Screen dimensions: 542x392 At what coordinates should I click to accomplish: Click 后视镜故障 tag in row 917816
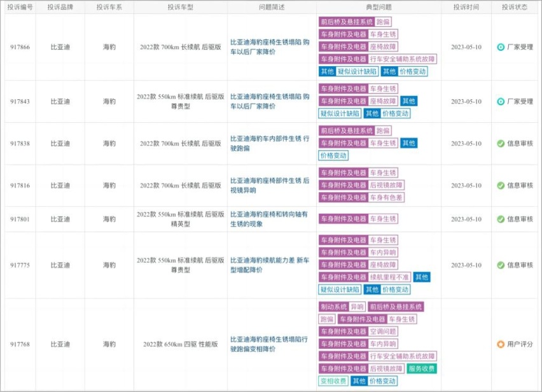pyautogui.click(x=386, y=185)
